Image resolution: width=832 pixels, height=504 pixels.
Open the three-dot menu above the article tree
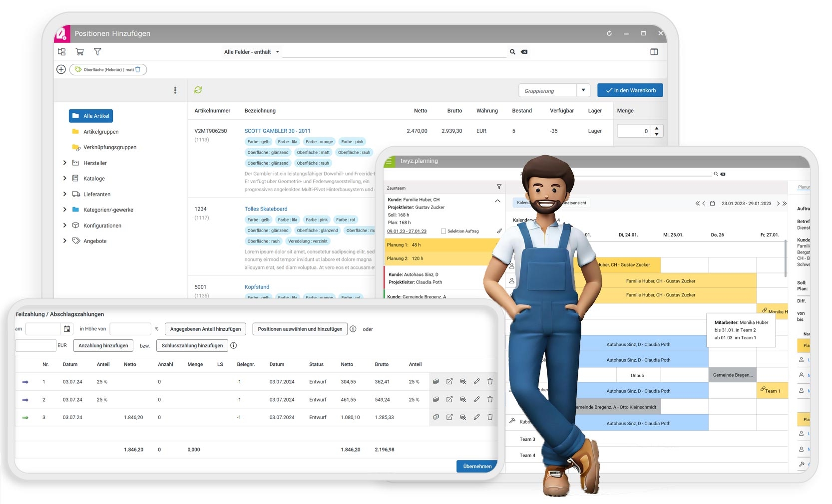point(175,90)
